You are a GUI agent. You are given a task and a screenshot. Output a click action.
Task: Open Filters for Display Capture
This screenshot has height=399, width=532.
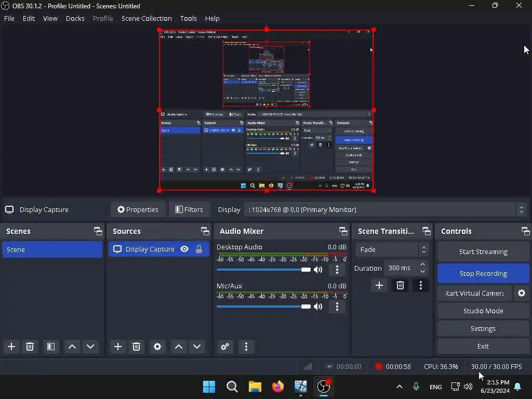click(189, 210)
